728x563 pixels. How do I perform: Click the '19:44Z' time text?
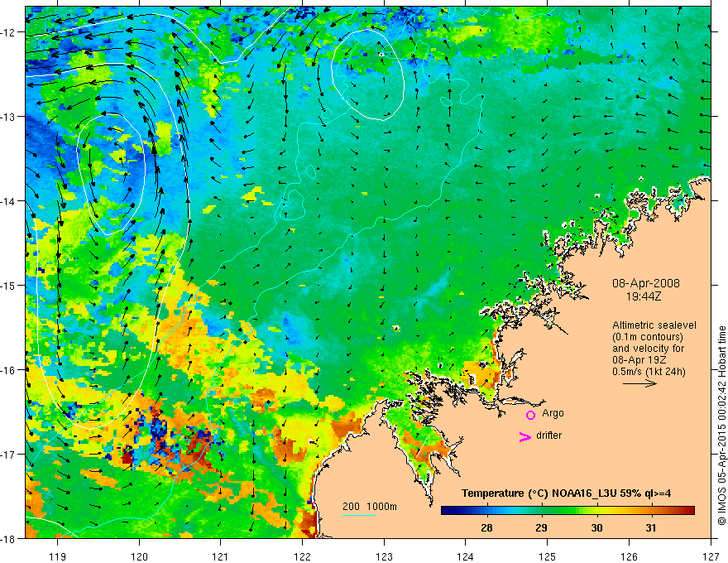point(644,296)
